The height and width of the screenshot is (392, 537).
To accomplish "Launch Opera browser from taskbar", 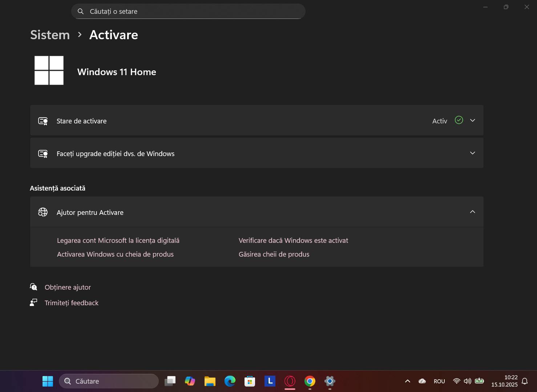I will pyautogui.click(x=290, y=381).
